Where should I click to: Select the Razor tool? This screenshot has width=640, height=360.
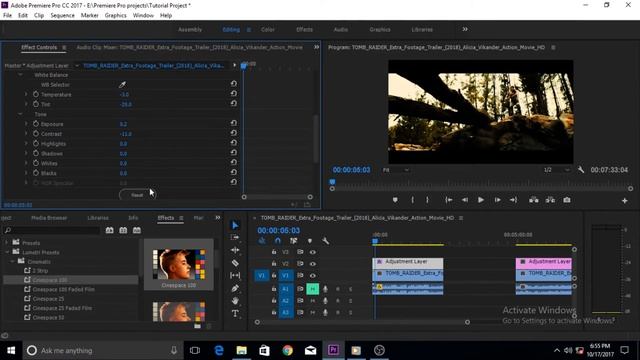[235, 263]
